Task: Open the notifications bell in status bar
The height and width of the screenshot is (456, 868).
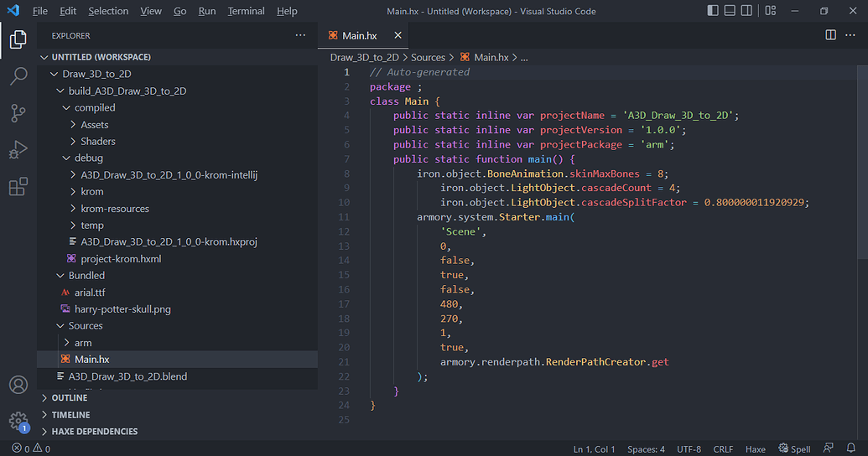Action: 851,448
